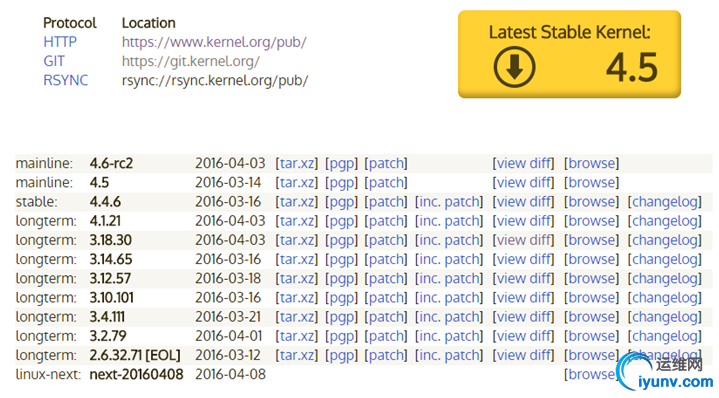Open pgp signature for longterm 3.2.79
The width and height of the screenshot is (719, 398).
[x=341, y=337]
